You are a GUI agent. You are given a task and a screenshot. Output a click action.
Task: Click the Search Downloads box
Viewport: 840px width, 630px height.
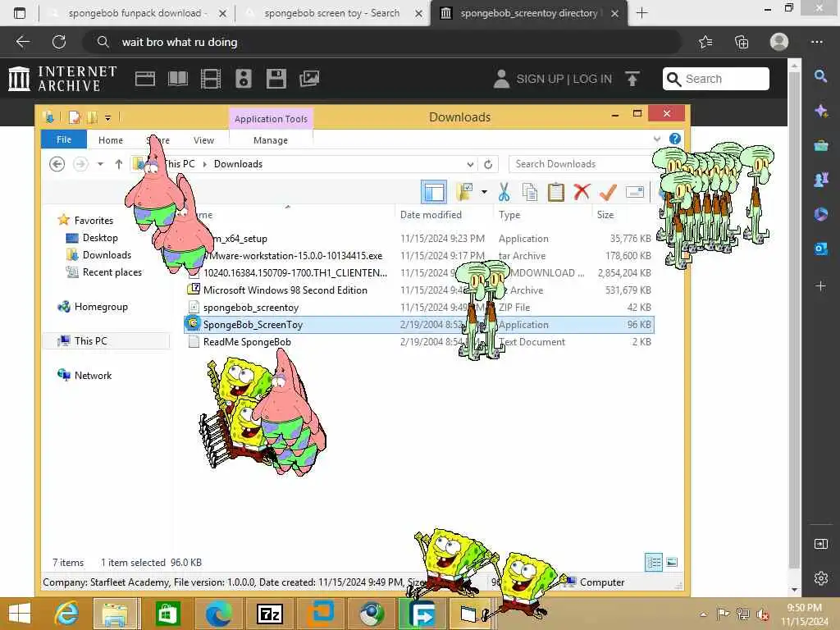point(582,164)
